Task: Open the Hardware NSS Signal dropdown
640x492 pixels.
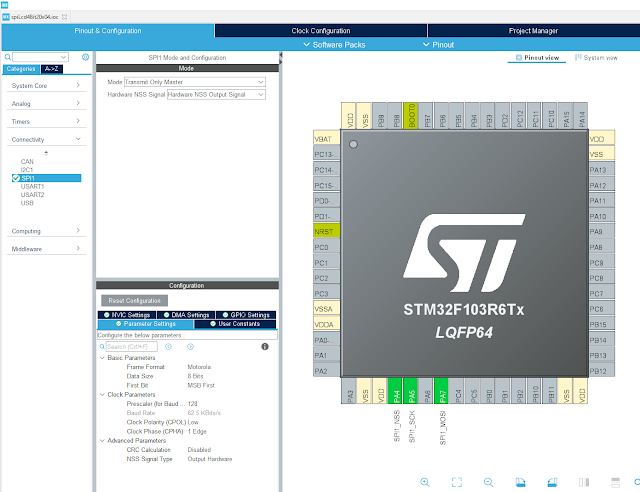Action: click(x=216, y=94)
